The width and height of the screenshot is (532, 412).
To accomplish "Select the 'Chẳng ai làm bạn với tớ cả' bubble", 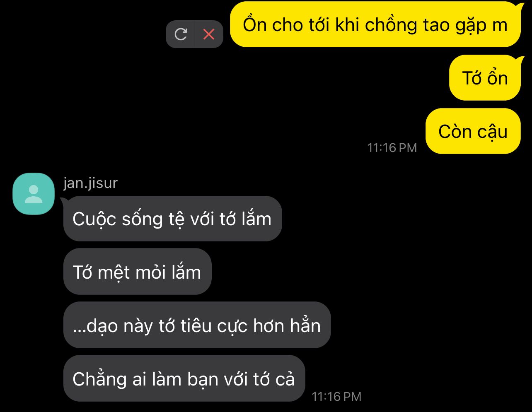I will pyautogui.click(x=184, y=378).
